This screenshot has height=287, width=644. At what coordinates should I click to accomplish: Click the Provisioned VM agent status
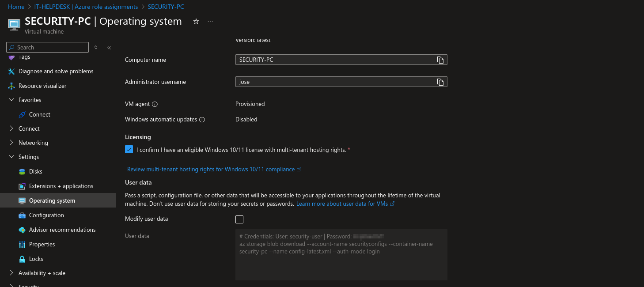pyautogui.click(x=250, y=104)
